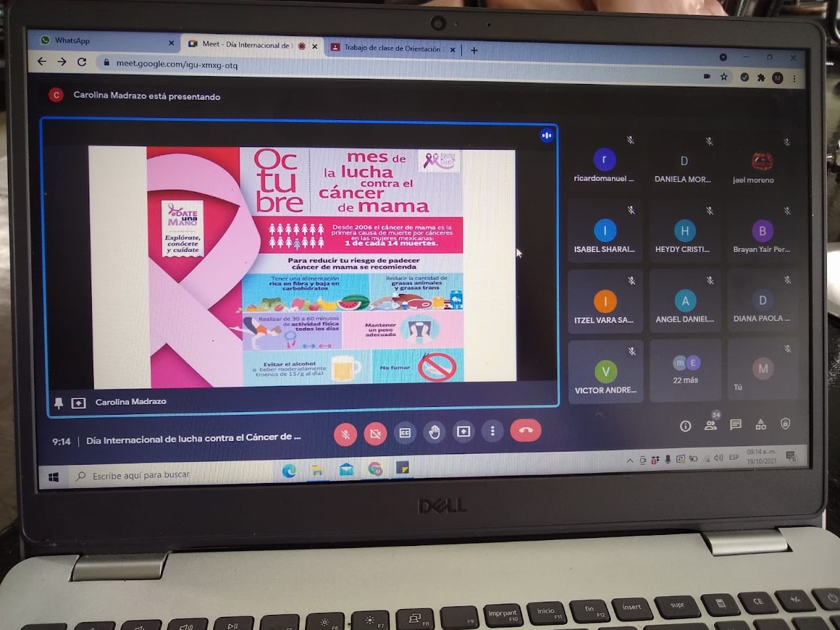Reload the Meet page
The image size is (840, 630).
81,62
